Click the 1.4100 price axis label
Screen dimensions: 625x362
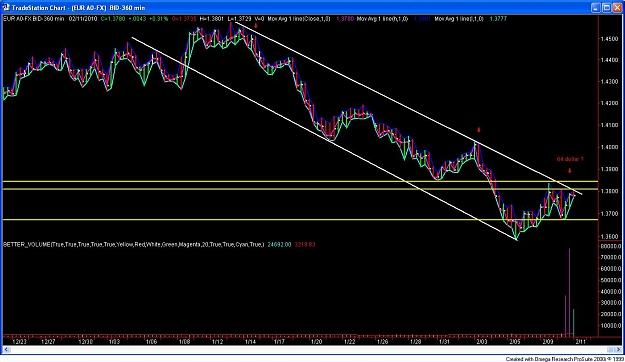[609, 125]
